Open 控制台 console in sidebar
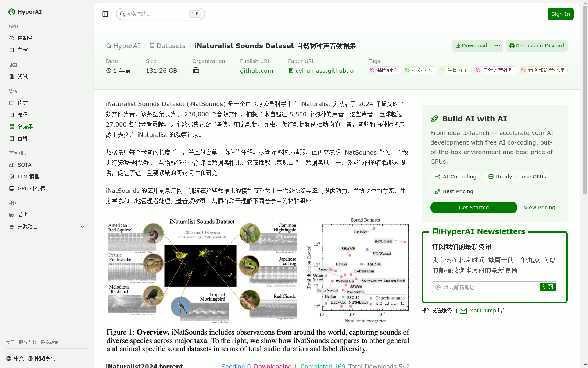 coord(47,38)
